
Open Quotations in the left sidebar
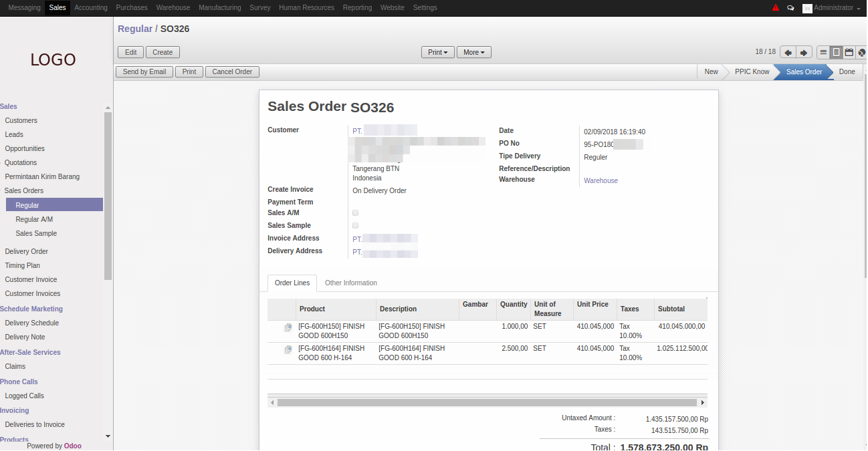tap(21, 162)
